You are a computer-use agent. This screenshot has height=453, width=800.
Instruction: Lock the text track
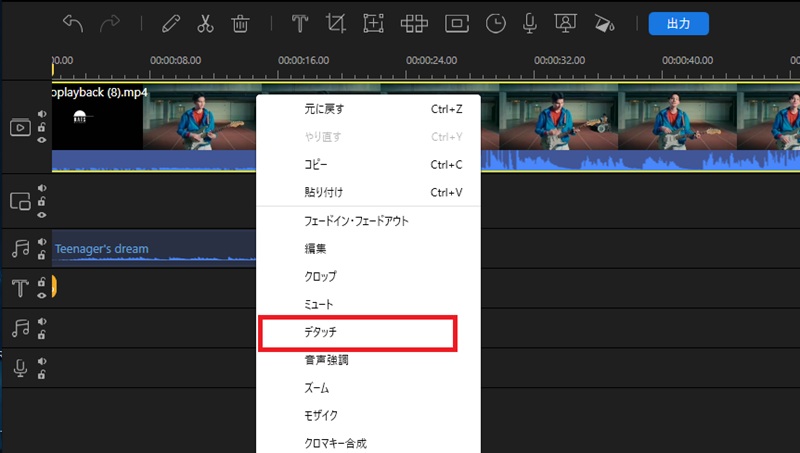[42, 282]
